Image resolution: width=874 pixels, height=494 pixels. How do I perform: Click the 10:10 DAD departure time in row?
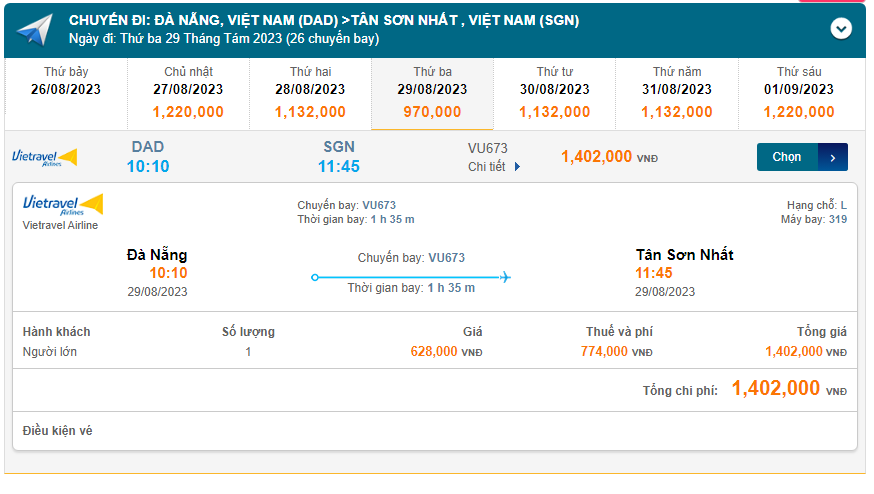[148, 166]
